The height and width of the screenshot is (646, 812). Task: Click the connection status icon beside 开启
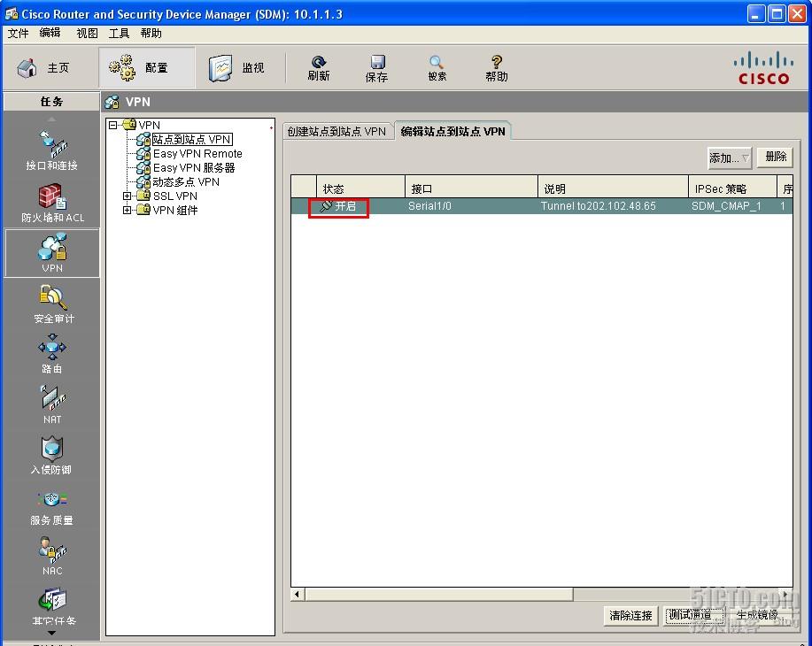(x=326, y=206)
